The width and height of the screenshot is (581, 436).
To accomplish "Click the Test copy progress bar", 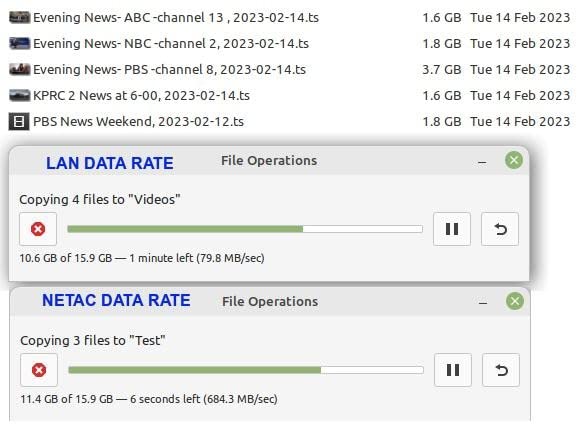I will 246,370.
